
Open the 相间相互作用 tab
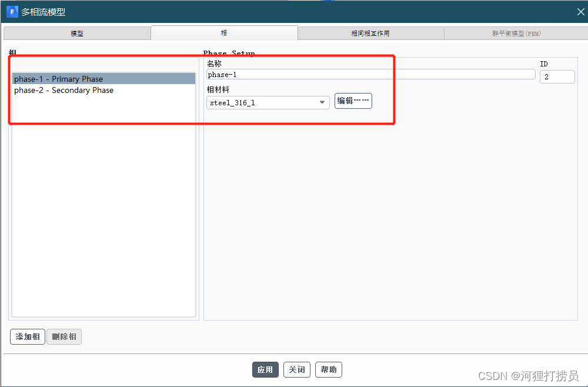[370, 34]
